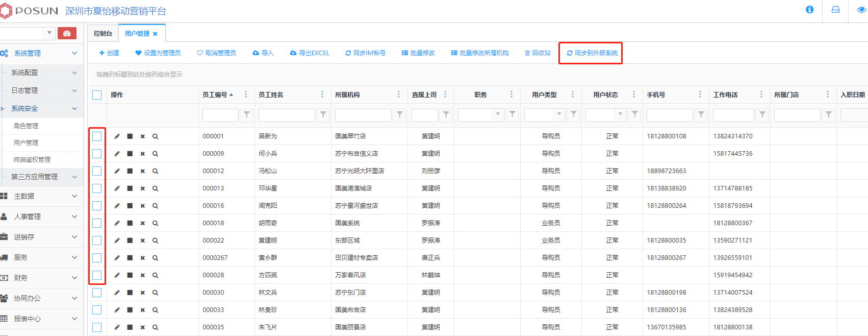Viewport: 868px width, 336px height.
Task: Select the checkbox for employee 000001
Action: 97,136
